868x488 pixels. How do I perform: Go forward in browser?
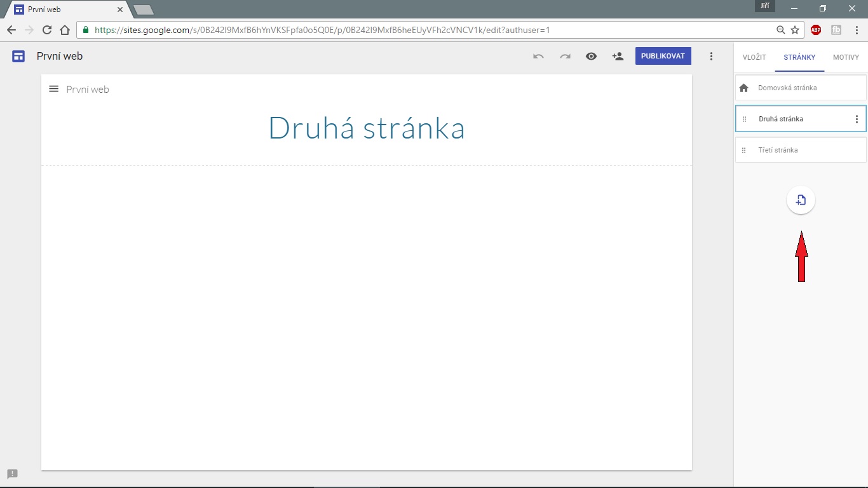pyautogui.click(x=29, y=30)
